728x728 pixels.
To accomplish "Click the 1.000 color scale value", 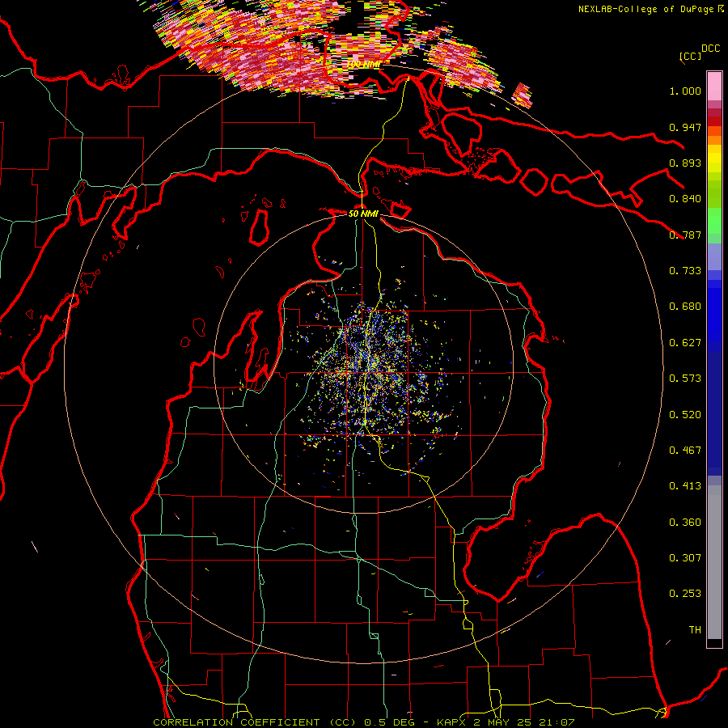I will point(685,91).
